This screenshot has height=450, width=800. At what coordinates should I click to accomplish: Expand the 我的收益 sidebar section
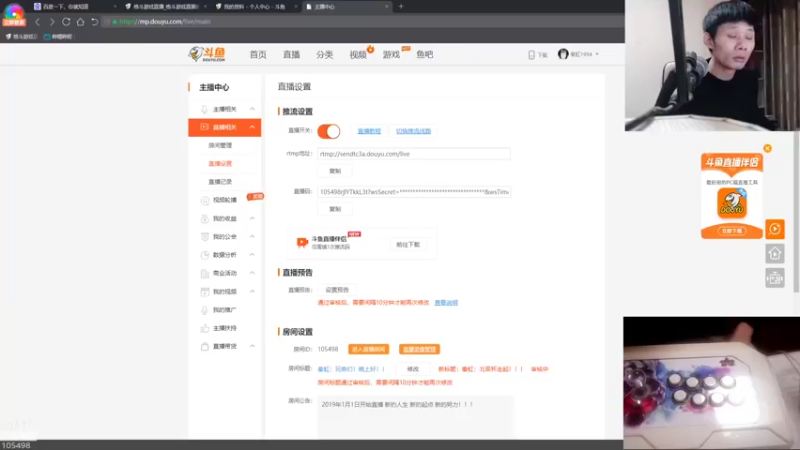252,218
